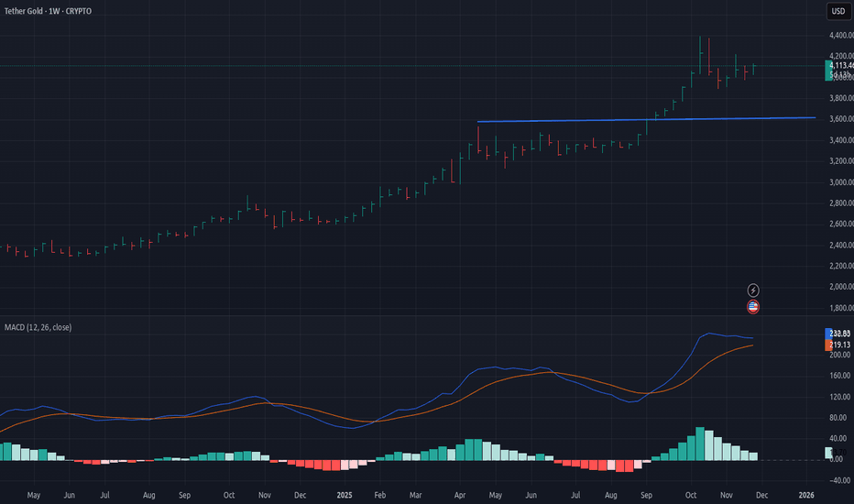Click the Sep label at right of time axis
The width and height of the screenshot is (854, 504).
tap(646, 496)
